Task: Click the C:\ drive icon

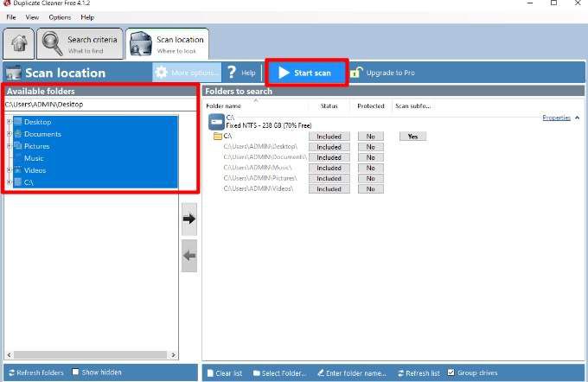Action: (x=216, y=122)
